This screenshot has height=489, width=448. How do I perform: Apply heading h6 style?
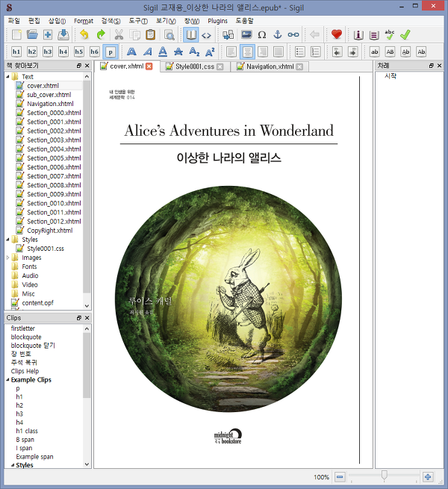[95, 52]
